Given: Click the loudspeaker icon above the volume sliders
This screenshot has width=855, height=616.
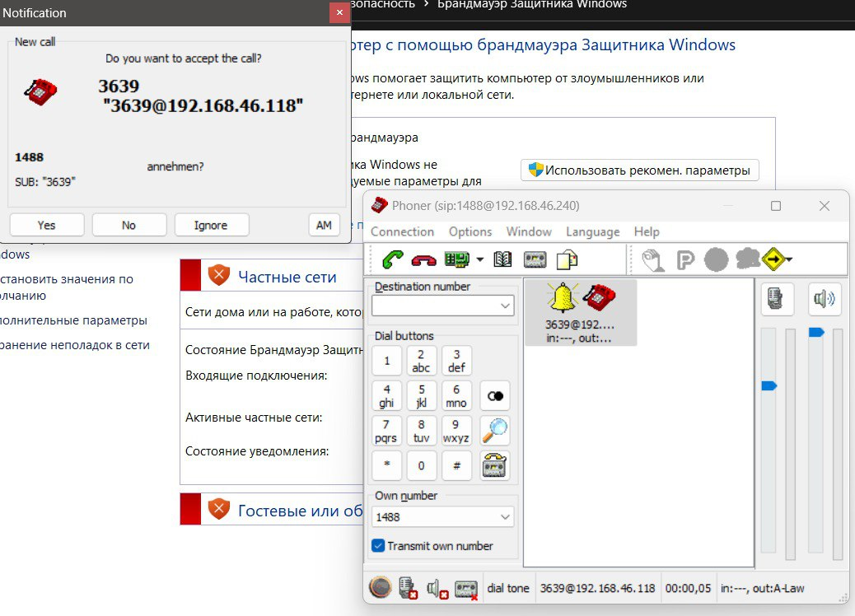Looking at the screenshot, I should tap(824, 299).
